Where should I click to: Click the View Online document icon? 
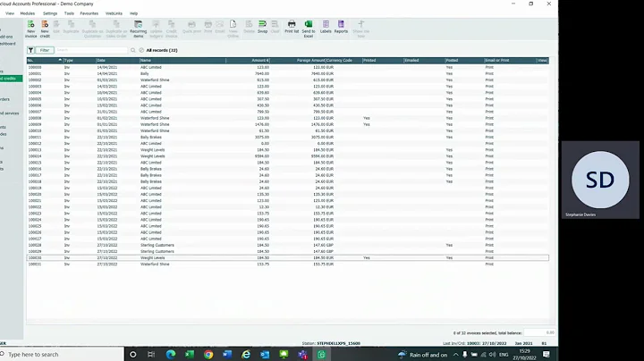pyautogui.click(x=233, y=29)
